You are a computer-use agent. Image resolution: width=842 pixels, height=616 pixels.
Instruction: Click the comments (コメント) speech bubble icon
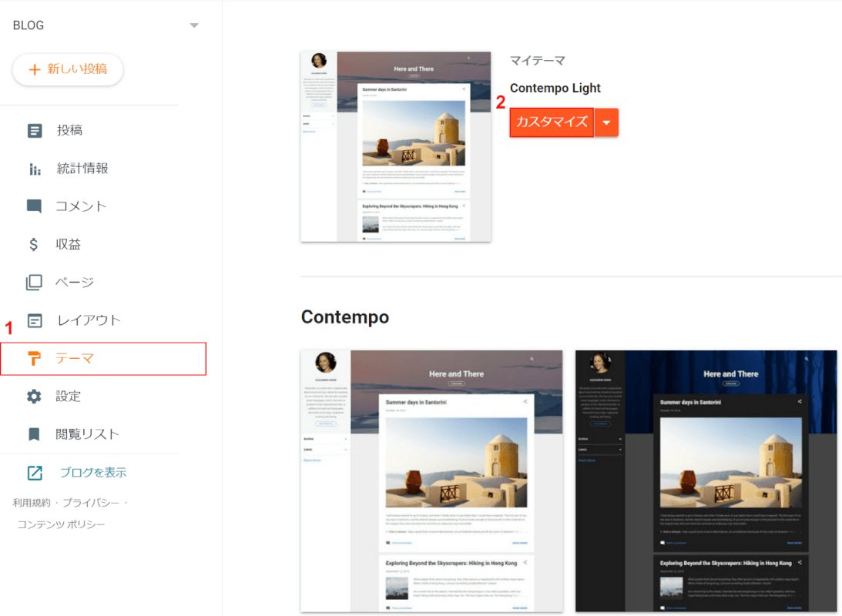coord(34,206)
